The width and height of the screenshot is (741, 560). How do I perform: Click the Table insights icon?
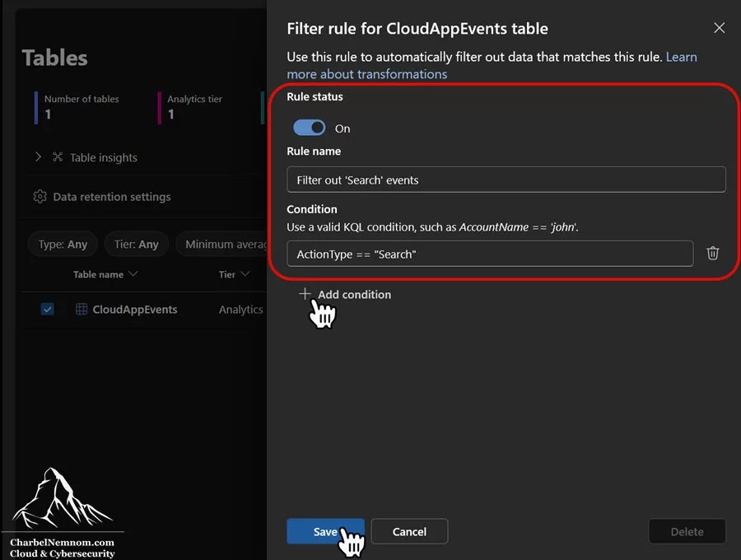coord(58,157)
